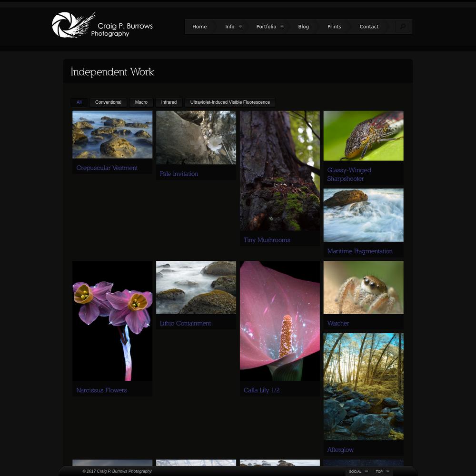
Task: Click TOP to return to page top
Action: click(382, 471)
